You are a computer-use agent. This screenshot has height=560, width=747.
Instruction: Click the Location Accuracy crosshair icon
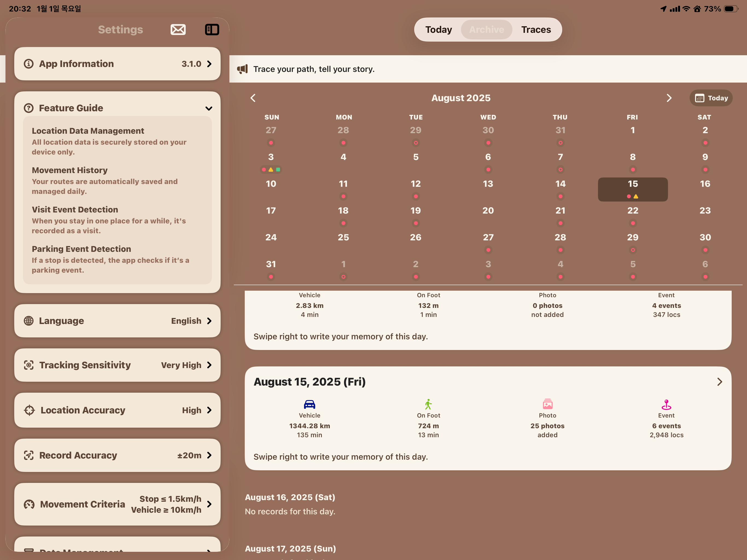(x=29, y=410)
